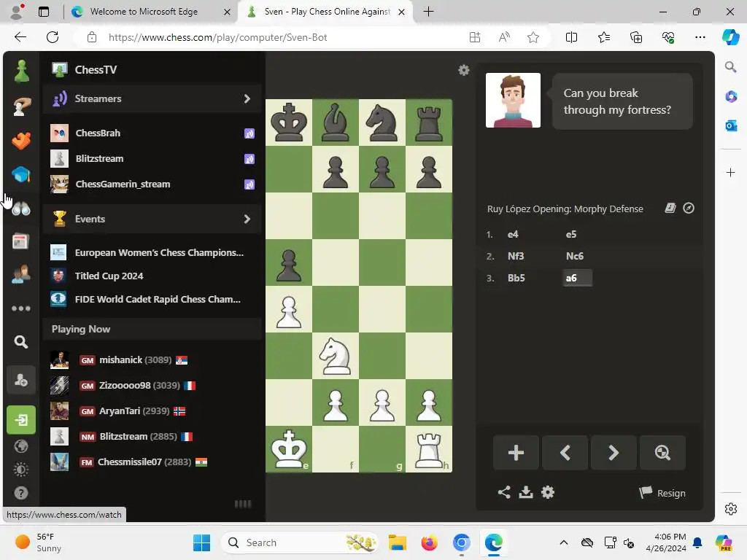Click the green log in sidebar button

coord(21,420)
